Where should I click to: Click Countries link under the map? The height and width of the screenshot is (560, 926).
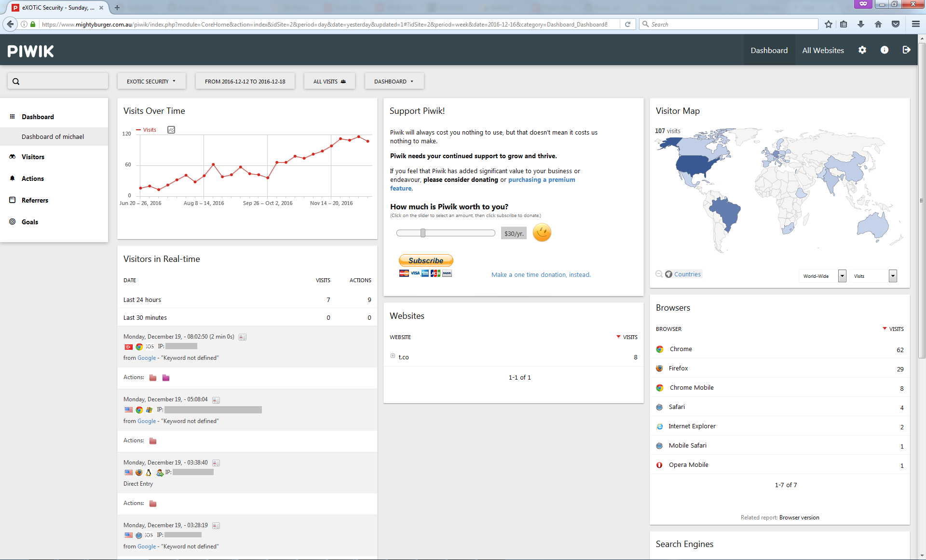pos(687,274)
